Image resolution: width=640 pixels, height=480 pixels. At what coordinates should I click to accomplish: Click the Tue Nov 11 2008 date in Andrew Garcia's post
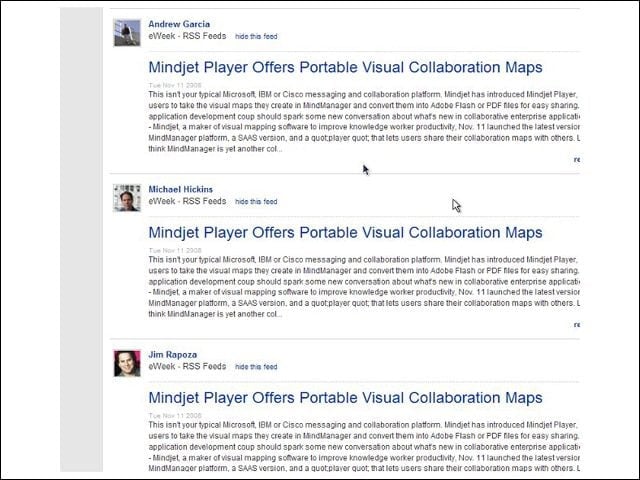(x=175, y=85)
